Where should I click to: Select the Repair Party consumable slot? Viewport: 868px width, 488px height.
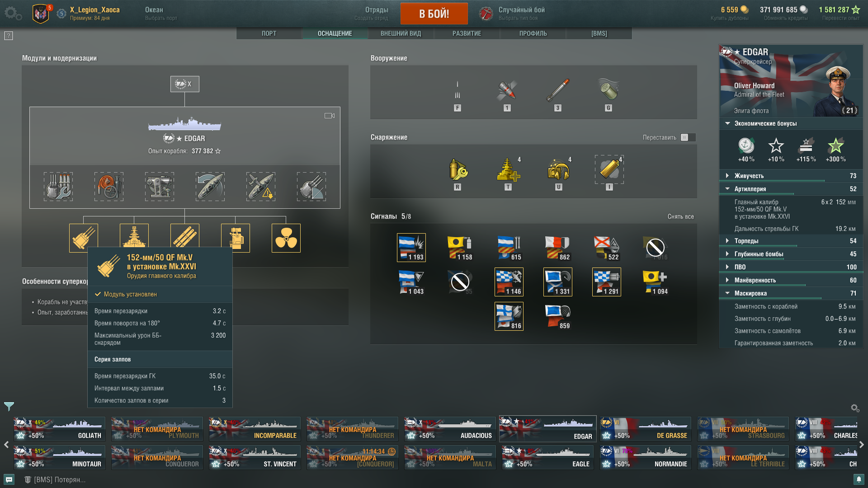(x=508, y=170)
